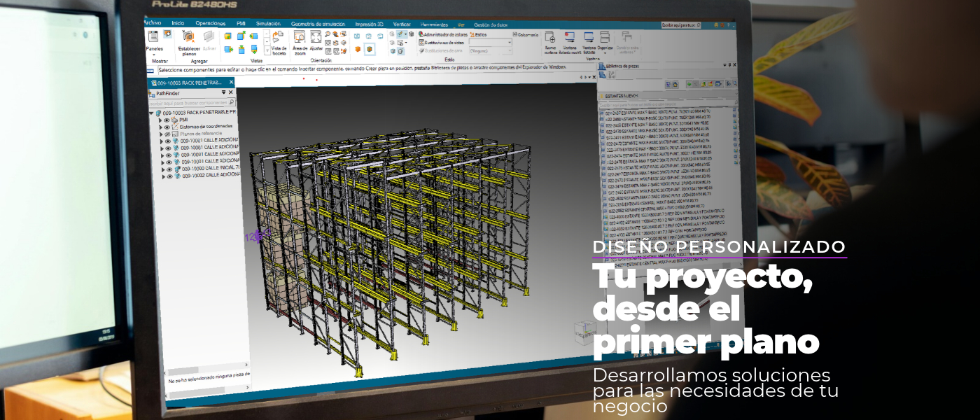Click the help question mark icon
980x420 pixels.
[728, 25]
